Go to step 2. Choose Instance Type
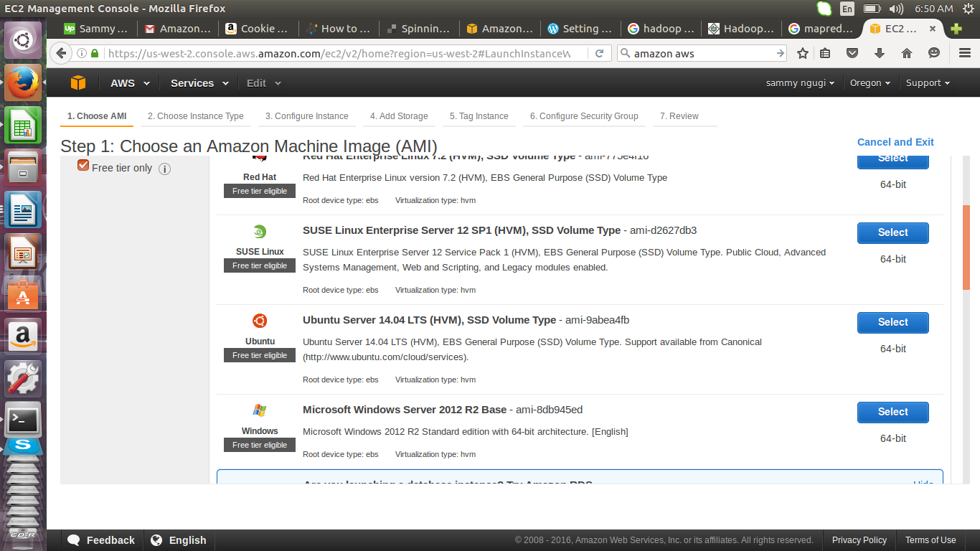Image resolution: width=980 pixels, height=551 pixels. (196, 116)
